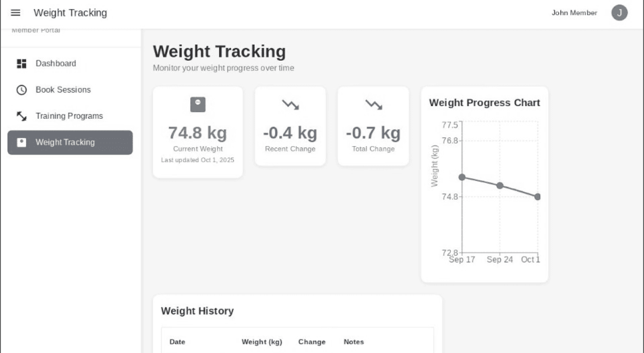Click the John Member username

[x=574, y=13]
